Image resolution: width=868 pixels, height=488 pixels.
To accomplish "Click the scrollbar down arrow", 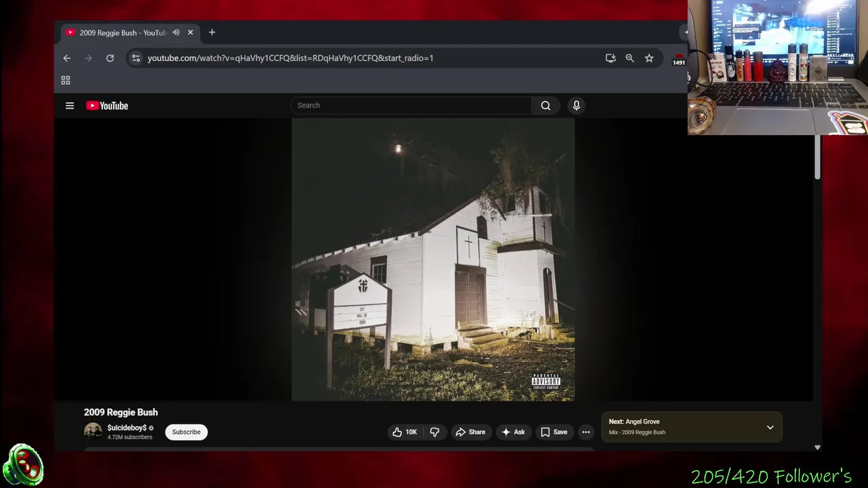I will [817, 447].
